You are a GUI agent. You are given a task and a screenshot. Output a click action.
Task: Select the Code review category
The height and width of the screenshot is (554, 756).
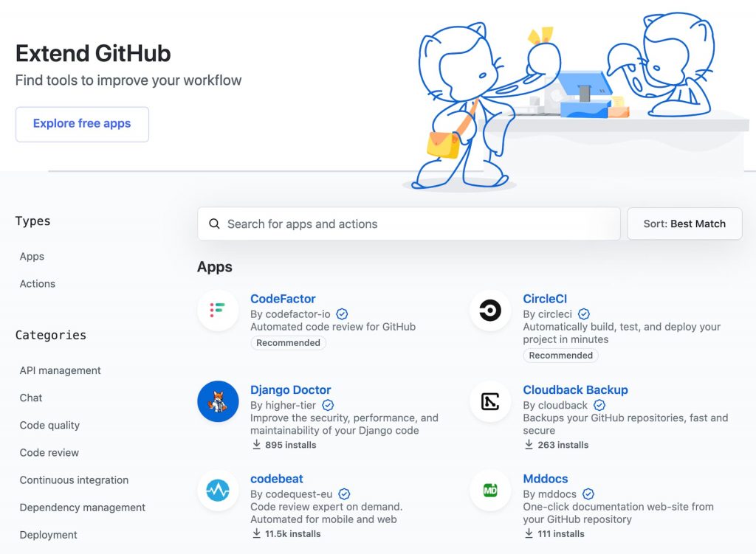click(x=49, y=453)
